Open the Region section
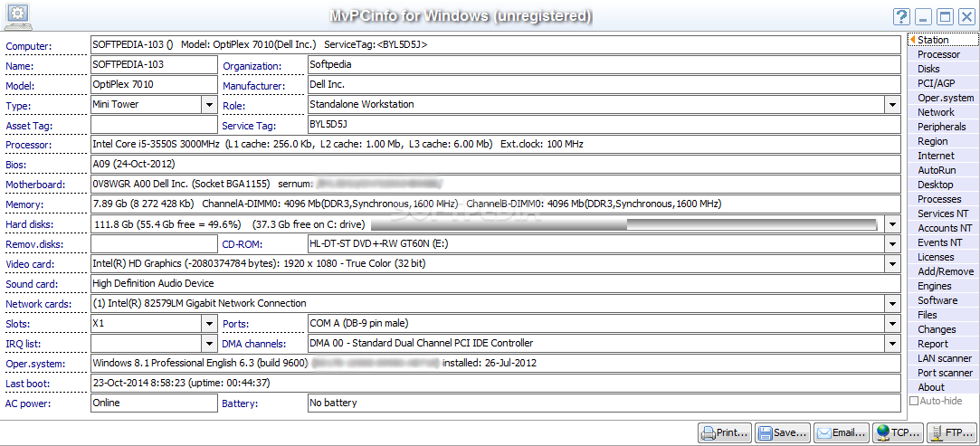Image resolution: width=980 pixels, height=446 pixels. (x=943, y=141)
